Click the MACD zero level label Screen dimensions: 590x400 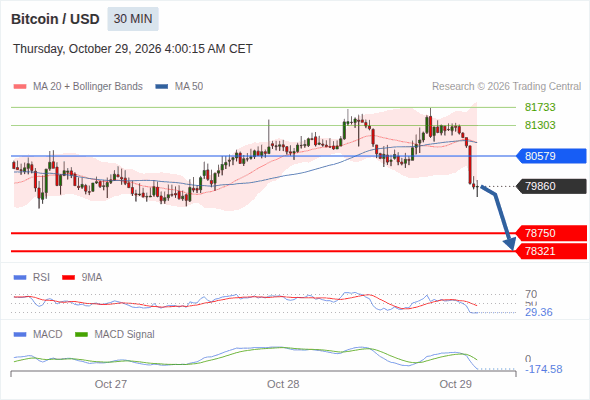click(x=528, y=359)
